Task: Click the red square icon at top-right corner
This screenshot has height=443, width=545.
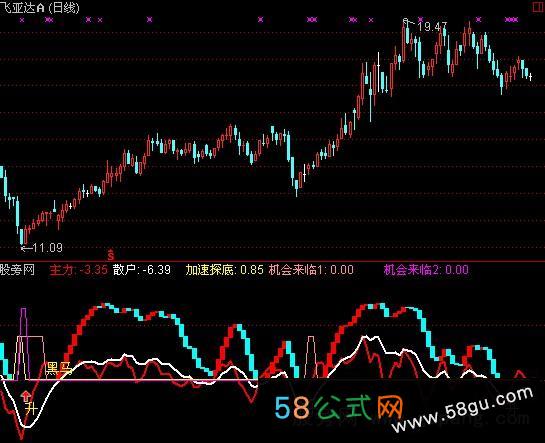Action: pos(539,7)
